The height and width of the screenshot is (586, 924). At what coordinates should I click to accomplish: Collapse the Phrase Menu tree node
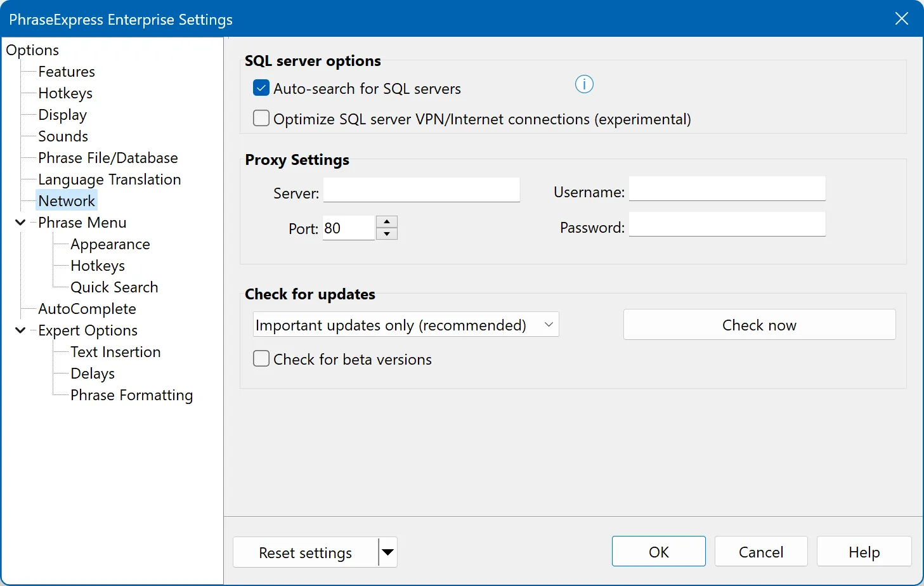[20, 223]
